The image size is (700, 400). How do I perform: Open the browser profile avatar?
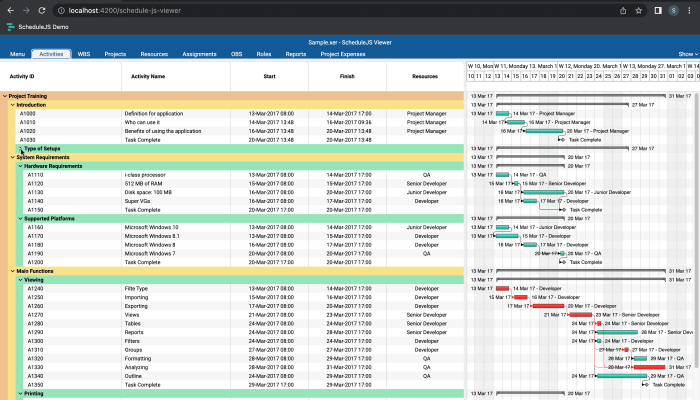tap(674, 10)
